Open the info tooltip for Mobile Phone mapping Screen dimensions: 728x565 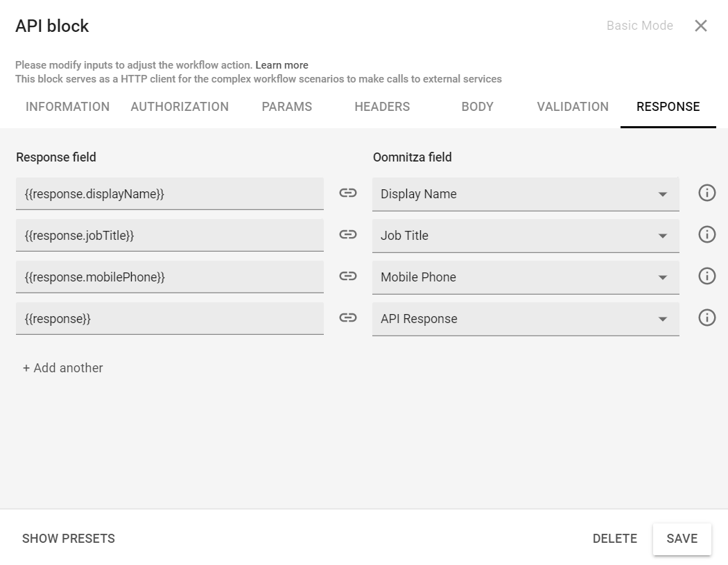point(707,276)
